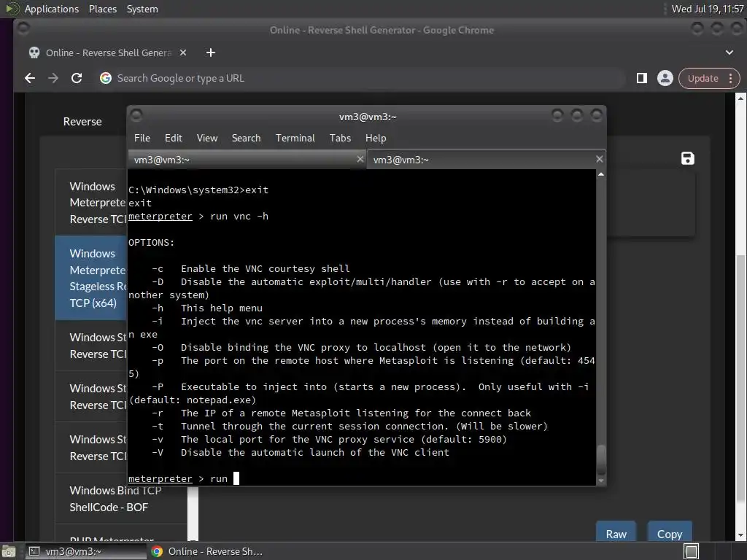Open the Terminal menu in terminal window
This screenshot has width=747, height=560.
point(295,138)
